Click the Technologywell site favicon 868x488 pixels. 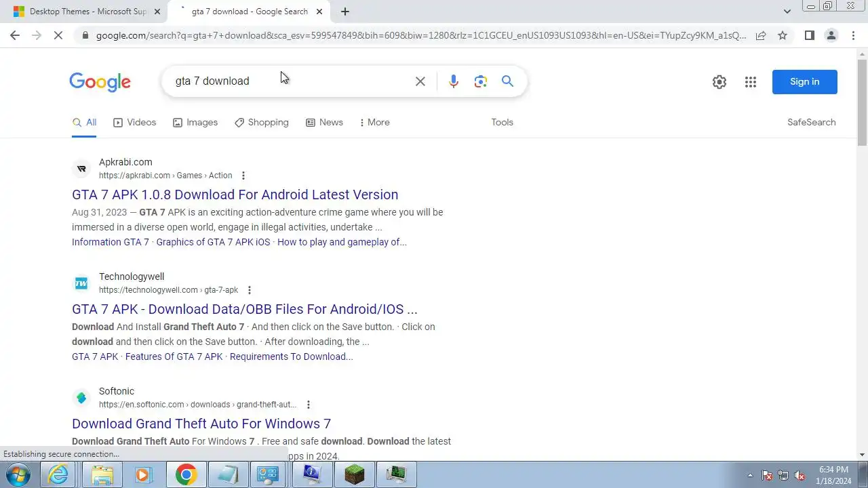tap(81, 283)
